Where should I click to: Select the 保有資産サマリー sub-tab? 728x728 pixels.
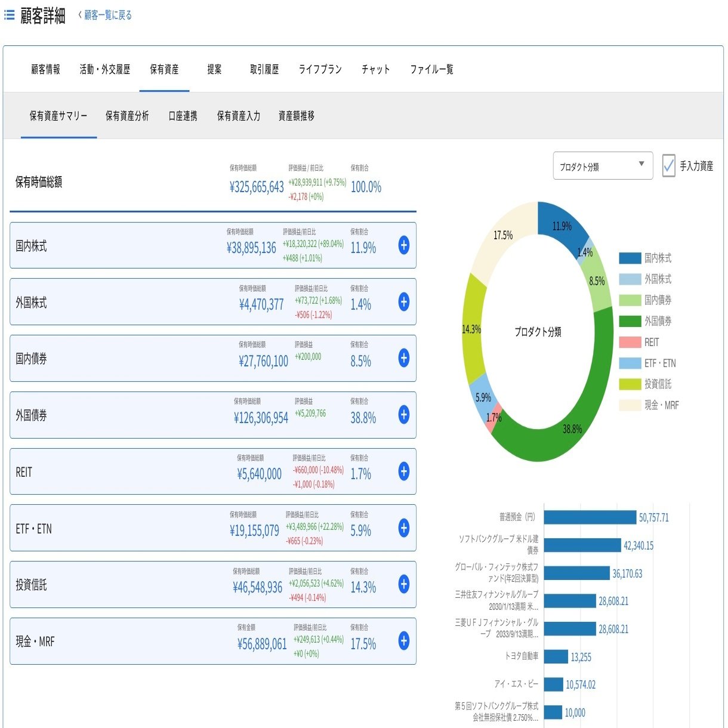pos(58,116)
